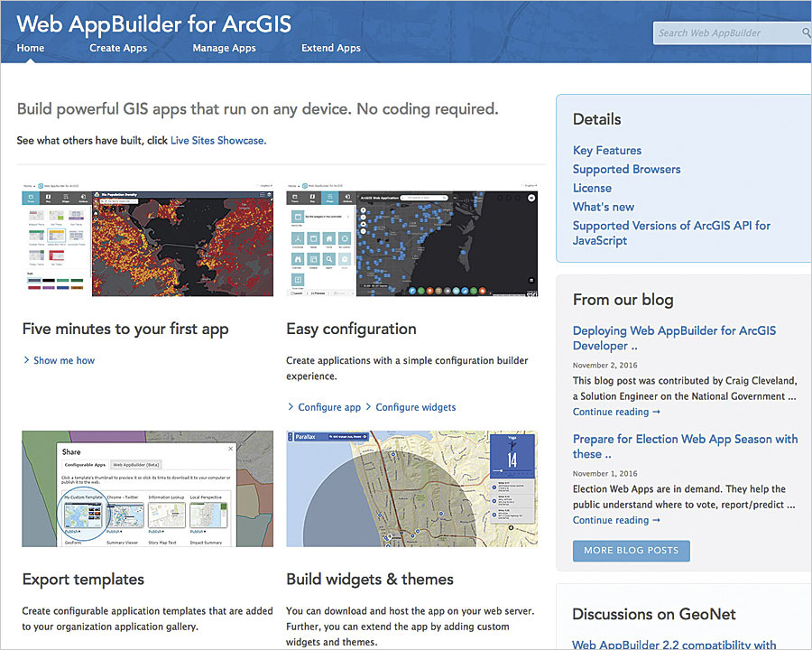Click the From our blog heading
This screenshot has width=812, height=650.
pyautogui.click(x=623, y=300)
